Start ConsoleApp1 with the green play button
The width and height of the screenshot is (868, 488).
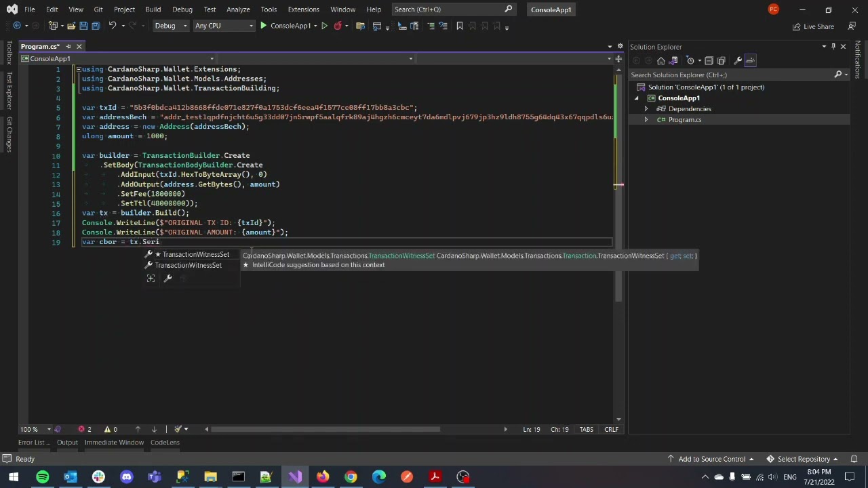263,26
